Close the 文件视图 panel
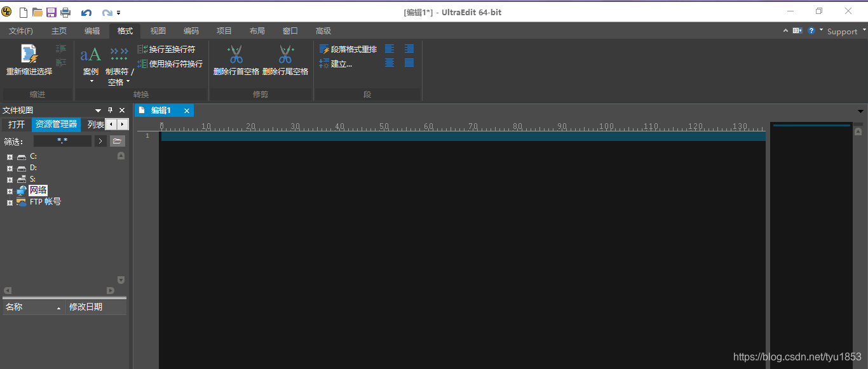Screen dimensions: 868x369 pos(122,111)
